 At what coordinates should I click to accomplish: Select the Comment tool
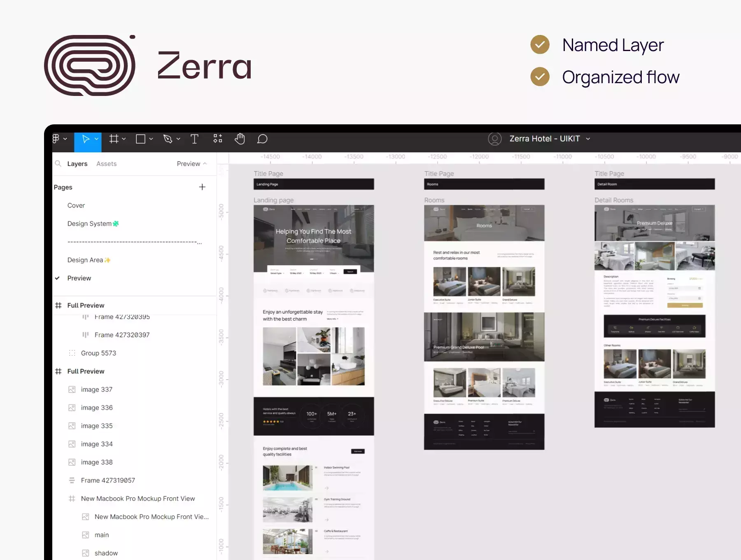pos(262,139)
